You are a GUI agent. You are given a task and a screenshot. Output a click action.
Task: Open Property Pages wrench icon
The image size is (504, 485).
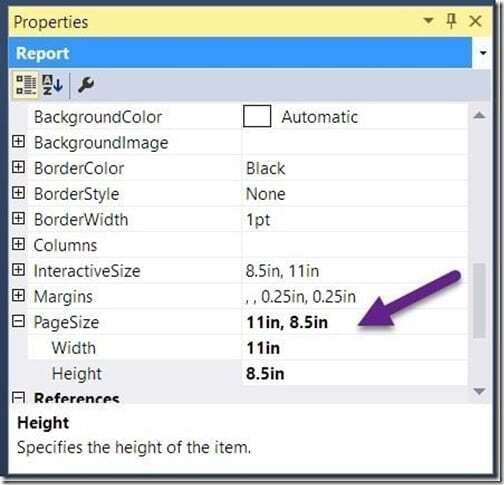(x=86, y=85)
